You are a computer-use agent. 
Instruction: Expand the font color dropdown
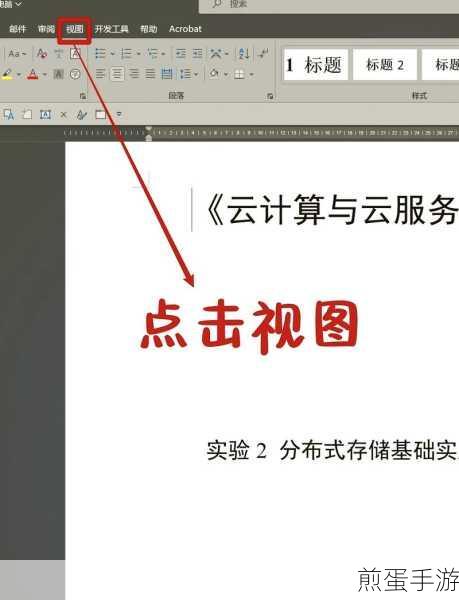(x=45, y=74)
